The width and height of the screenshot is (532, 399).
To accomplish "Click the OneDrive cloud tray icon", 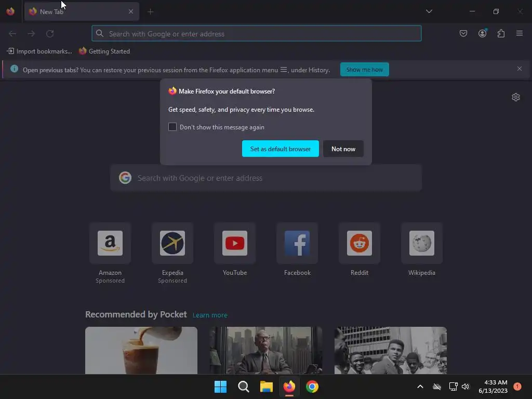I will click(x=437, y=387).
